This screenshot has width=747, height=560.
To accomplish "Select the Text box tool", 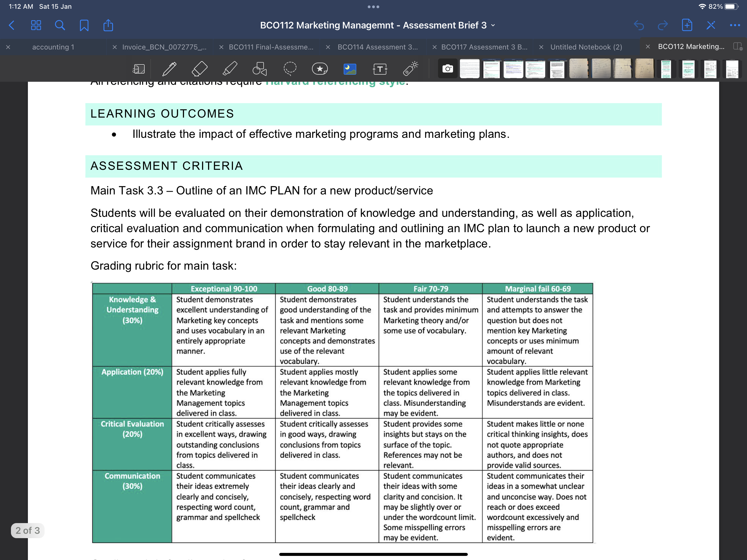I will pos(380,69).
